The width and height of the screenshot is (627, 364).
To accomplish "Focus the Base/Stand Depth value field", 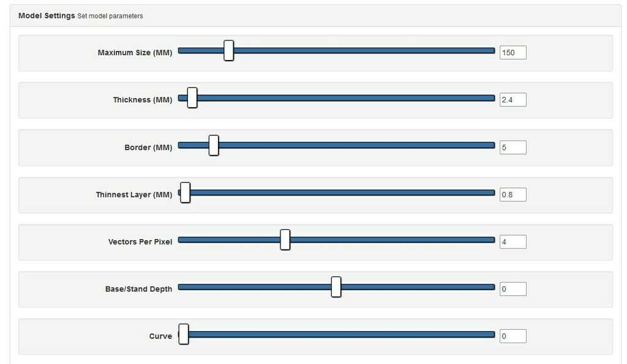I will click(x=512, y=289).
